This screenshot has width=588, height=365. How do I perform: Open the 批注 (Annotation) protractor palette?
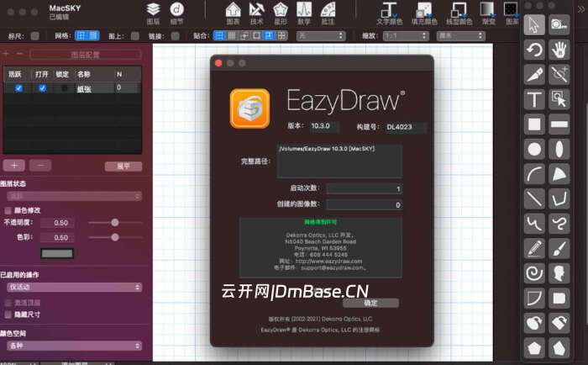(328, 13)
